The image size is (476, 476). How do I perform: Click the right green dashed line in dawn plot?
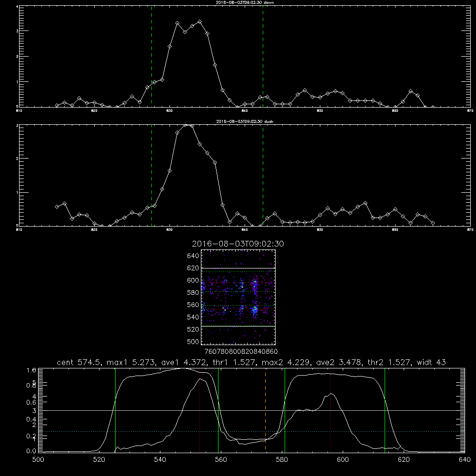pyautogui.click(x=263, y=56)
